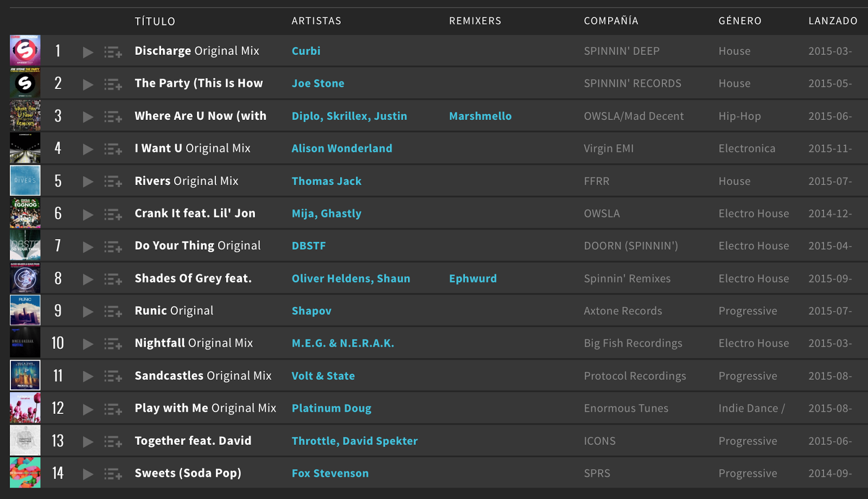Viewport: 868px width, 499px height.
Task: Open the Curbi artist page
Action: [306, 50]
